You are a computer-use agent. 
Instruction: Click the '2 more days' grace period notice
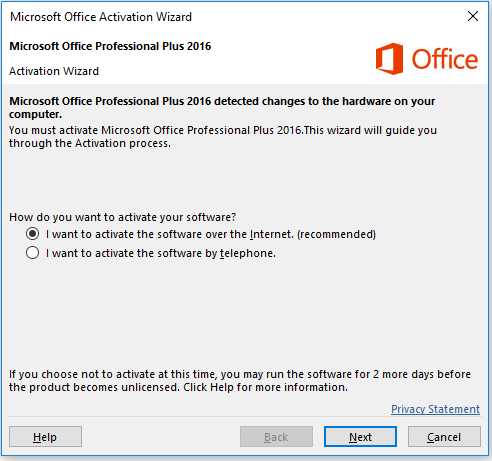pos(240,381)
